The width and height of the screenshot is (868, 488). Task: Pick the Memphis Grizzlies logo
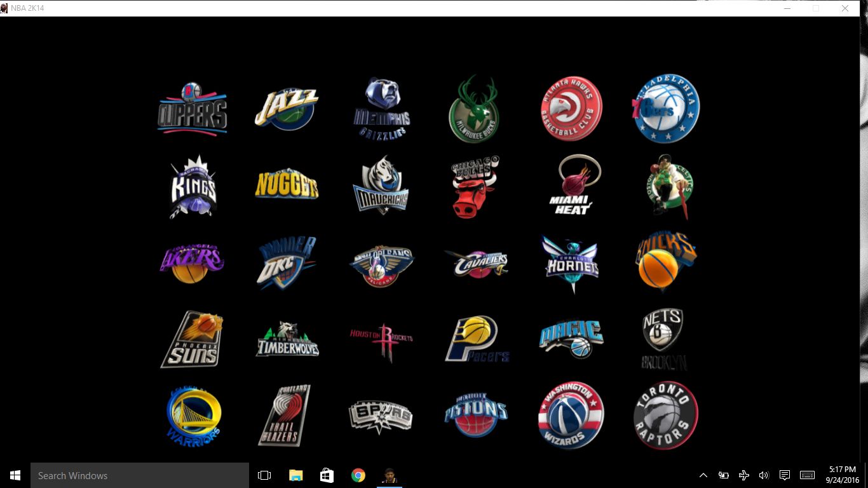(381, 109)
